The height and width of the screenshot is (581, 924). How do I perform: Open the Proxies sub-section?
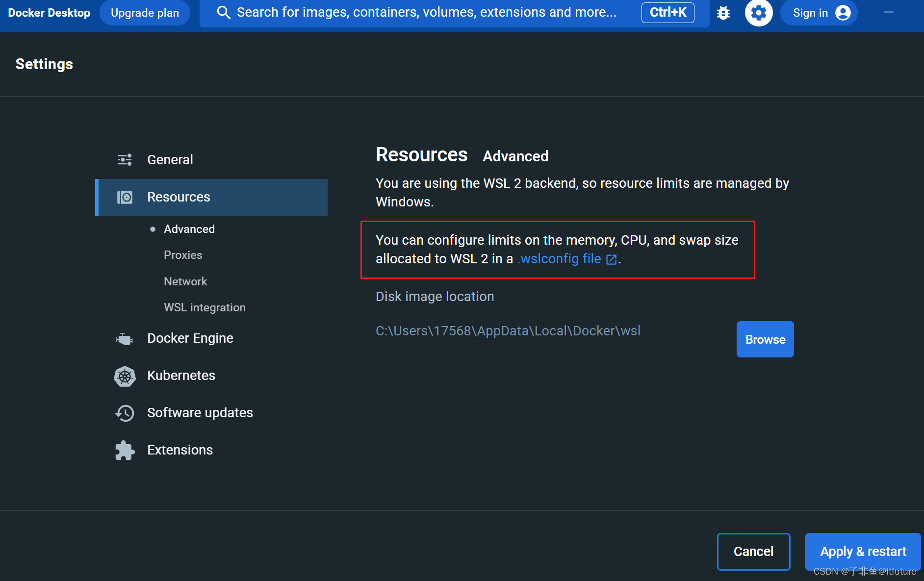[183, 255]
